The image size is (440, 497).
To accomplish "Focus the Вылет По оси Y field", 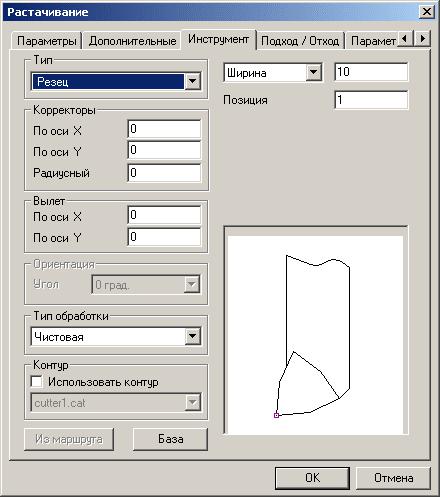I will [x=164, y=237].
